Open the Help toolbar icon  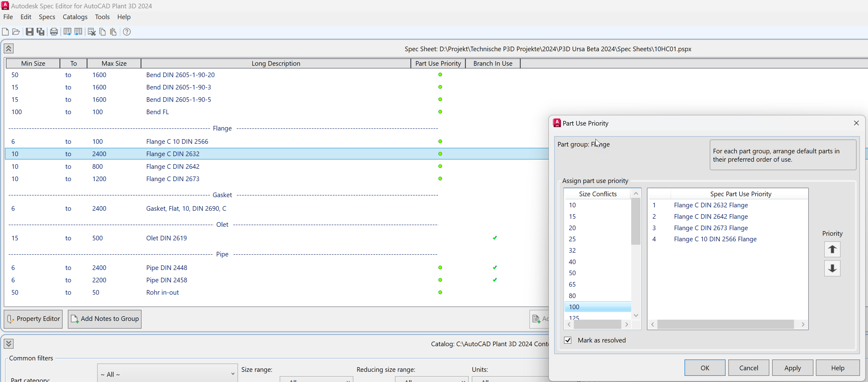click(127, 32)
